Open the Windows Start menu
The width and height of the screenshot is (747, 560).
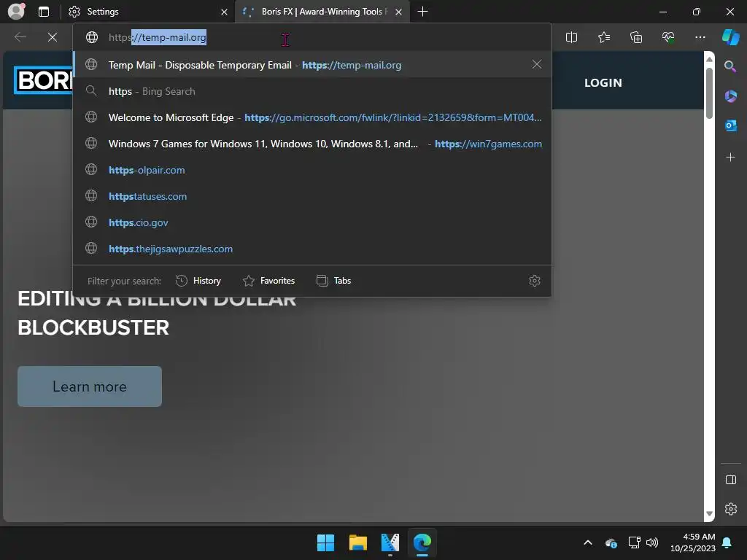click(326, 542)
